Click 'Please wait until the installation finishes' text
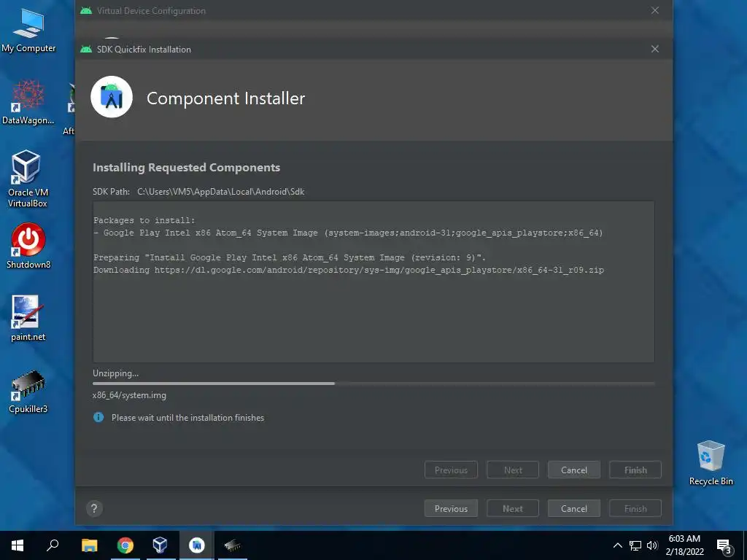747x560 pixels. (x=187, y=418)
